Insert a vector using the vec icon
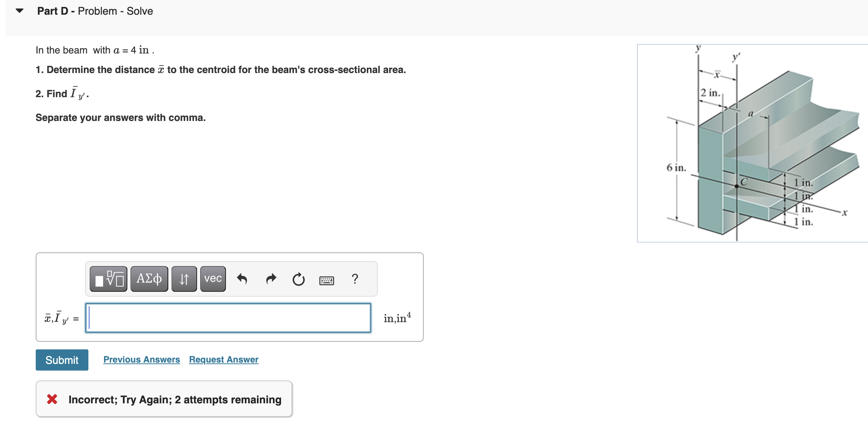The width and height of the screenshot is (868, 433). 212,279
